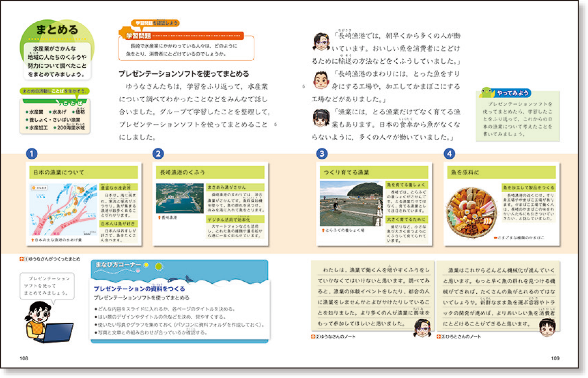Open the 日本の漁業について slide
This screenshot has width=588, height=378.
tap(84, 204)
